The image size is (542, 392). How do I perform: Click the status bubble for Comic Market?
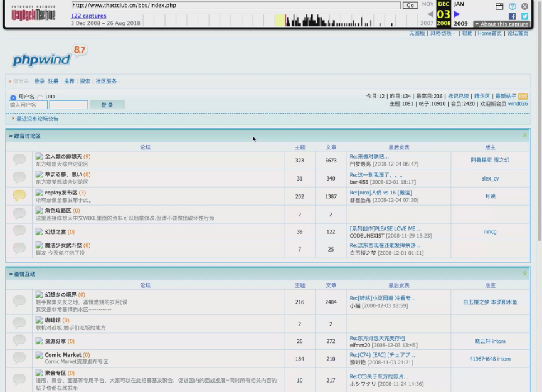19,358
